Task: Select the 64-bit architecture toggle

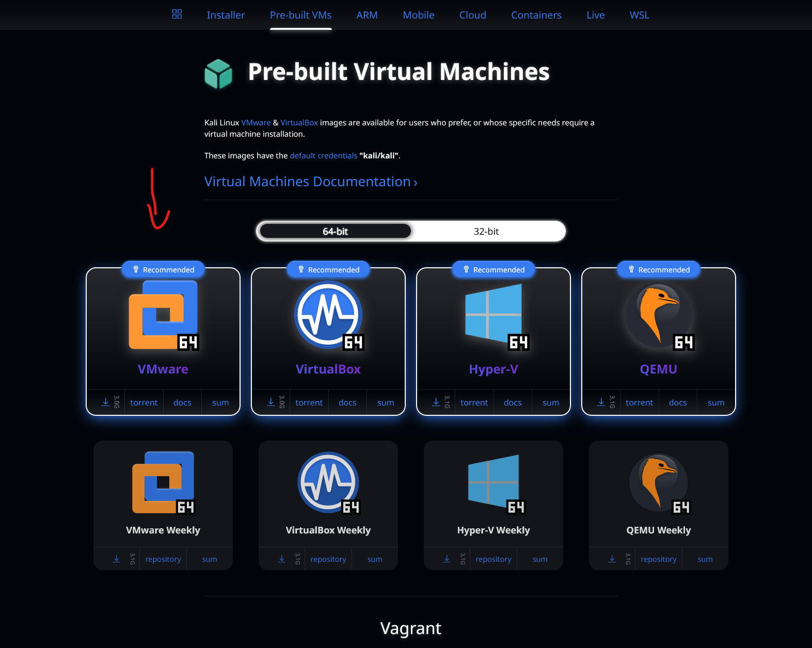Action: click(336, 231)
